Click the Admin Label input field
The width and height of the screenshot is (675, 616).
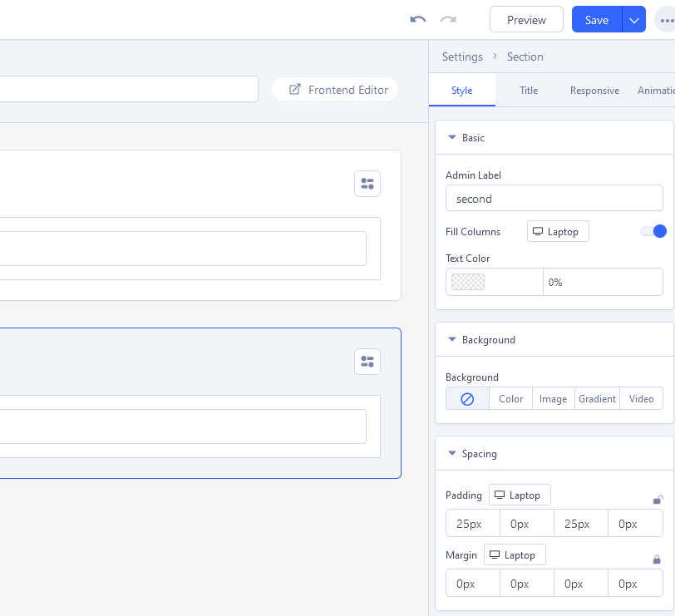[554, 199]
